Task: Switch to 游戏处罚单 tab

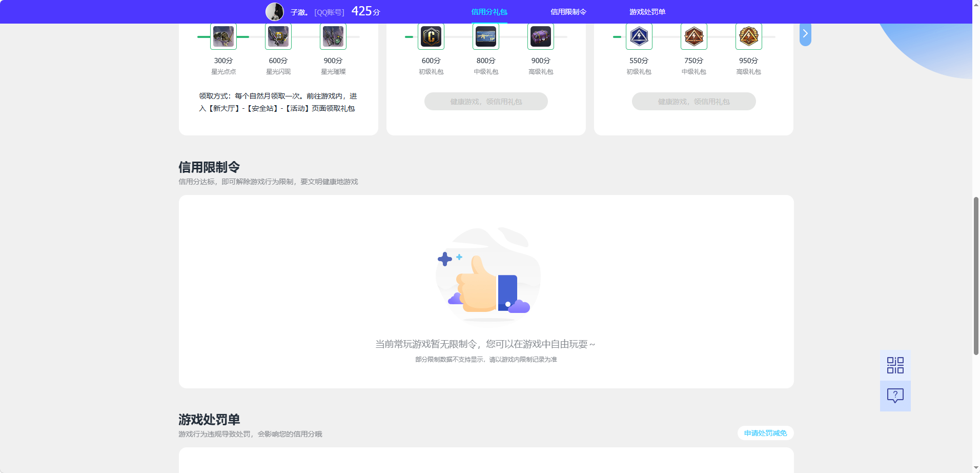Action: [647, 12]
